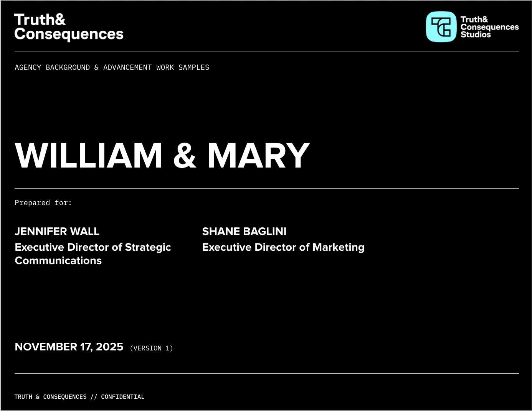The width and height of the screenshot is (532, 411).
Task: Click Executive Director of Strategic Communications text
Action: click(x=93, y=254)
